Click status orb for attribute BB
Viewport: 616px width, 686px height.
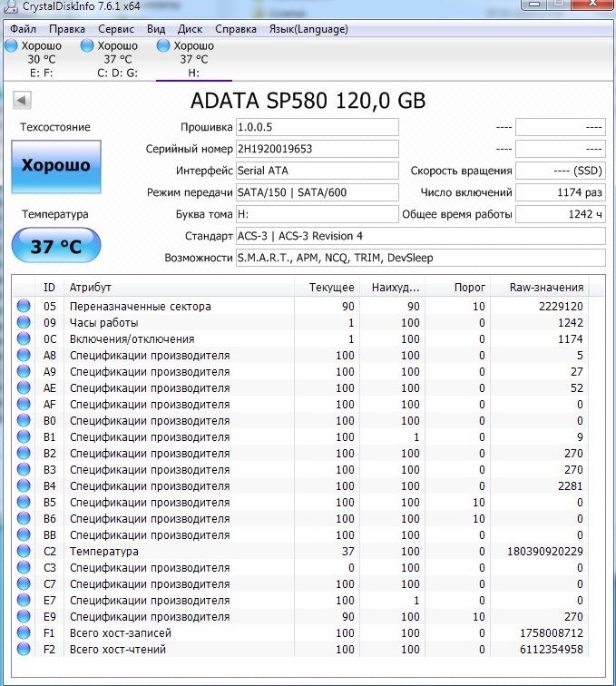click(24, 534)
